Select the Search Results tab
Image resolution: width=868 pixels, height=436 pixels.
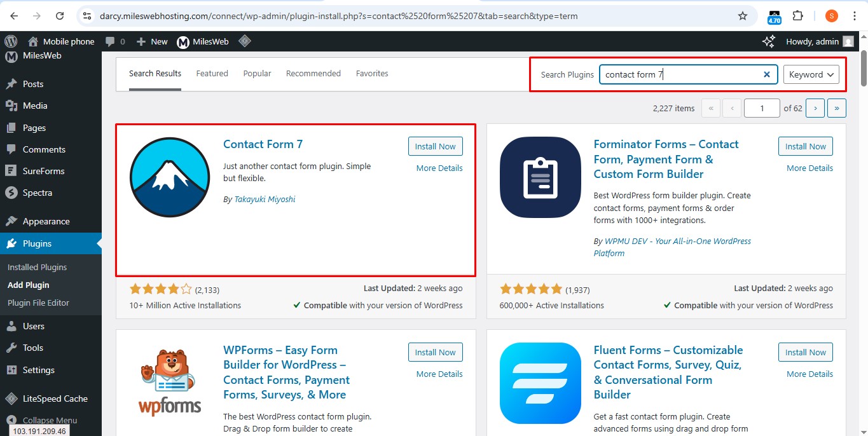(x=155, y=74)
